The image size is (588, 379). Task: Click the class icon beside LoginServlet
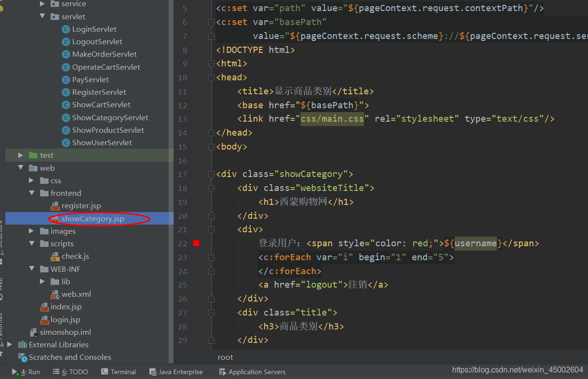tap(66, 29)
